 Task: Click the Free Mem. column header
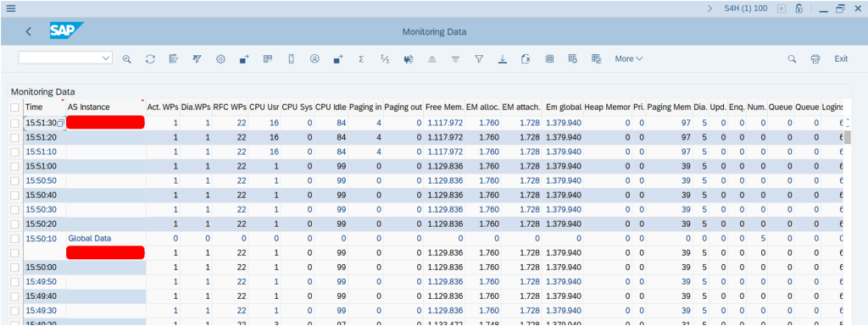point(444,107)
